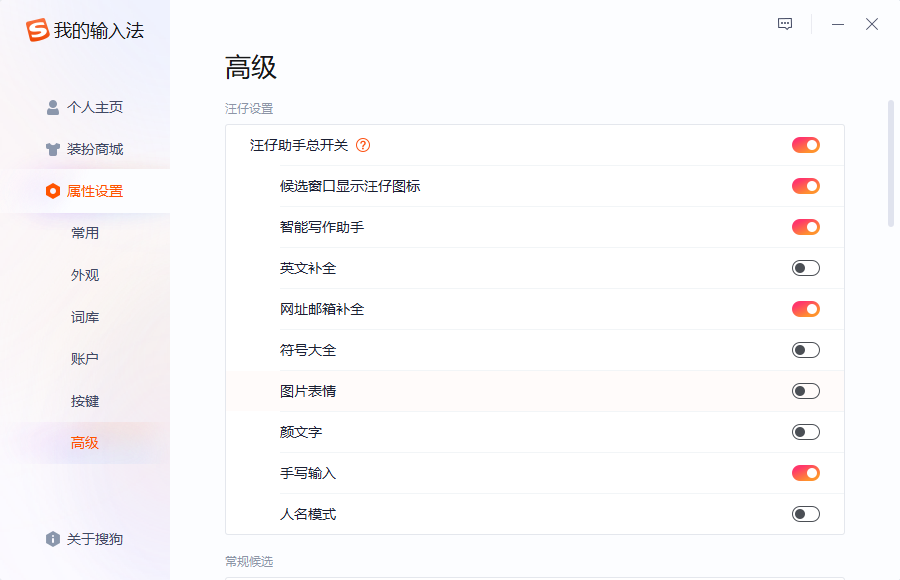The width and height of the screenshot is (900, 580).
Task: Go to the 按键 settings tab
Action: (85, 401)
